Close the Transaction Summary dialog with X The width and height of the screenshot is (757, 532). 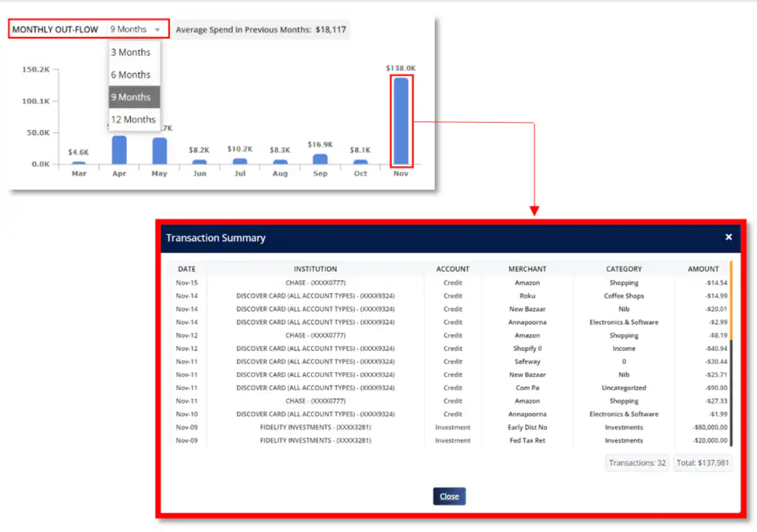728,237
